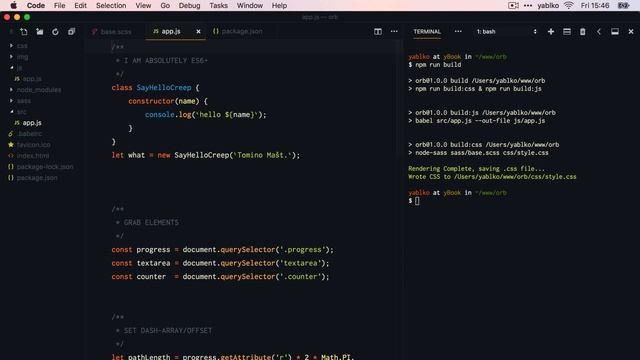Click the screen recording menu bar icon
Screen dimensions: 640x360
click(x=513, y=5)
